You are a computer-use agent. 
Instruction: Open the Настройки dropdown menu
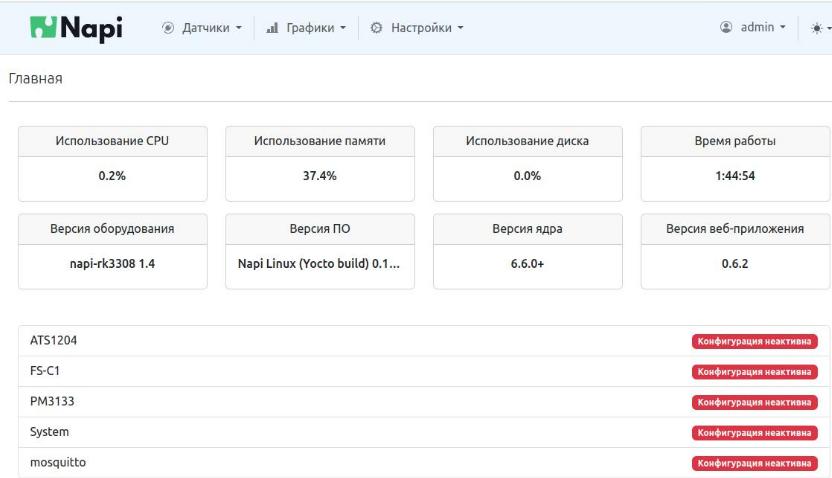[426, 27]
